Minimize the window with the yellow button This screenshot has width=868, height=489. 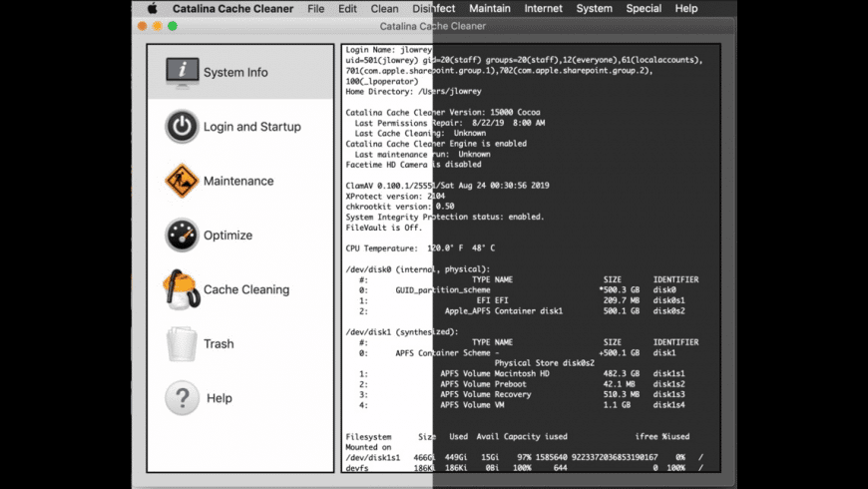pyautogui.click(x=158, y=26)
